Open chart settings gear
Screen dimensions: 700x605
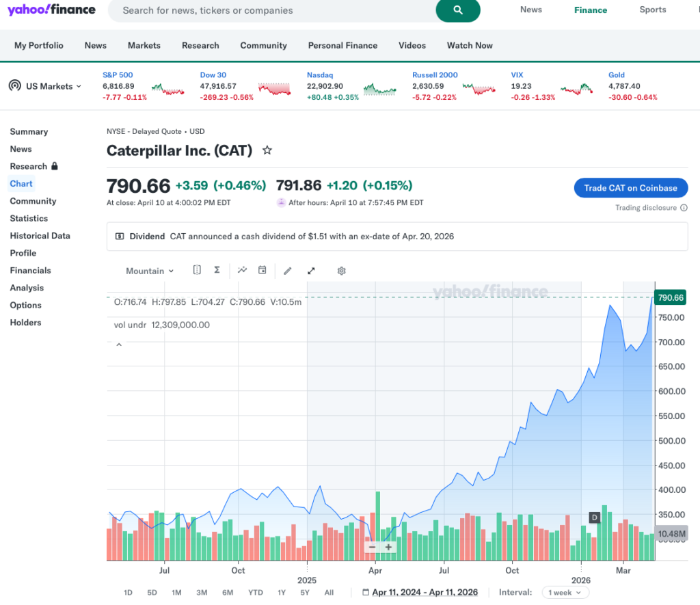(342, 271)
